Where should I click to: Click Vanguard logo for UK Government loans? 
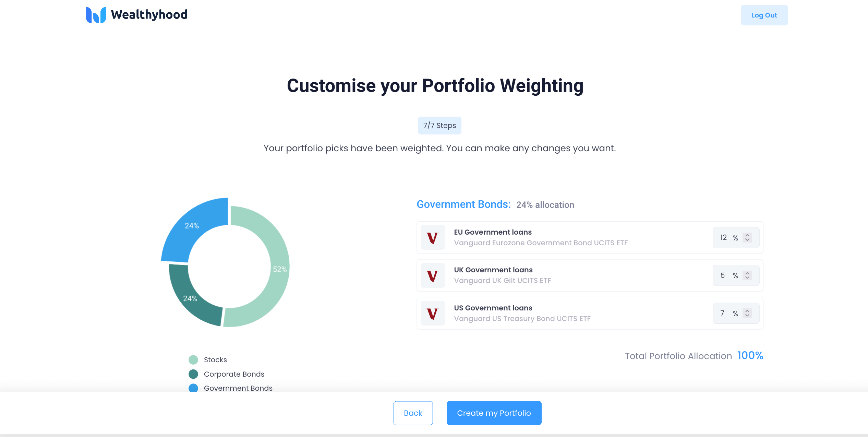click(x=433, y=275)
